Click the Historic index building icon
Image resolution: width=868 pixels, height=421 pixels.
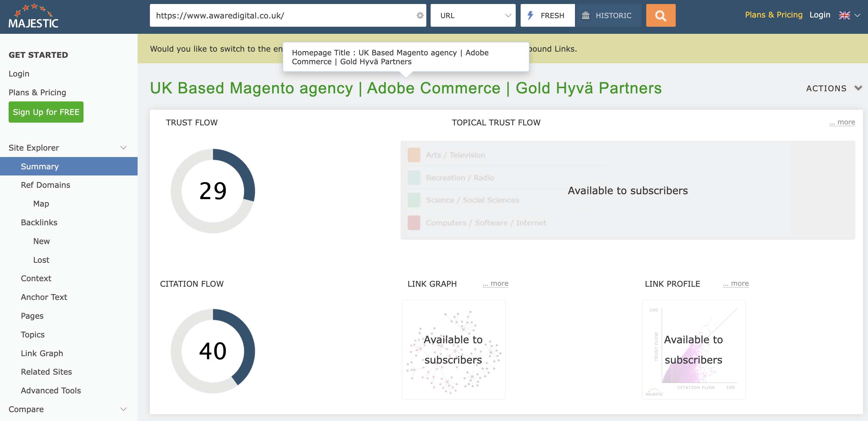(586, 15)
